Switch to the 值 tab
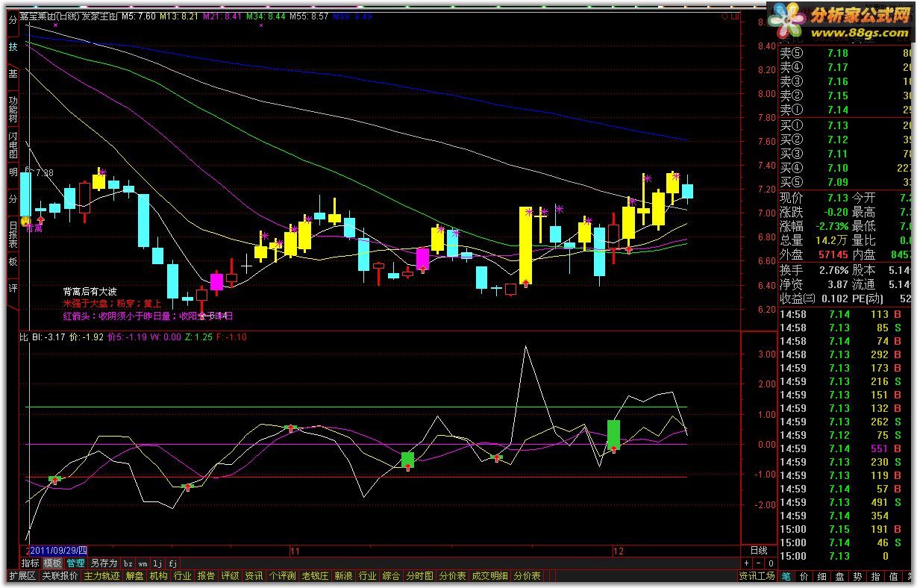The width and height of the screenshot is (917, 588). point(894,576)
